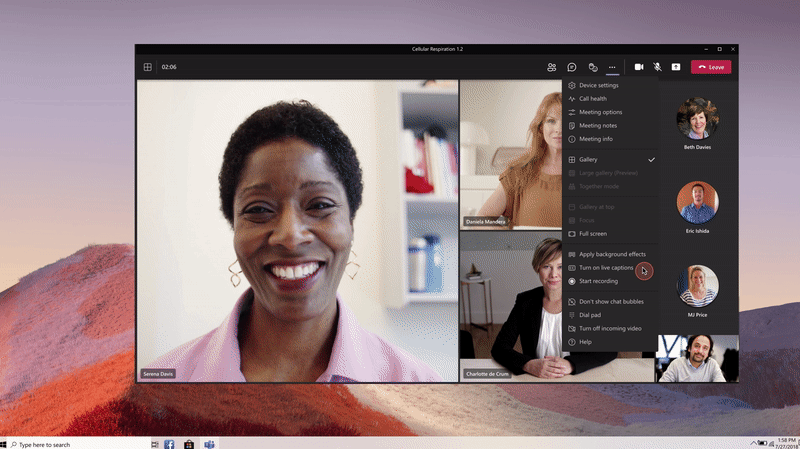The image size is (800, 449).
Task: Click the reactions icon in toolbar
Action: [593, 67]
